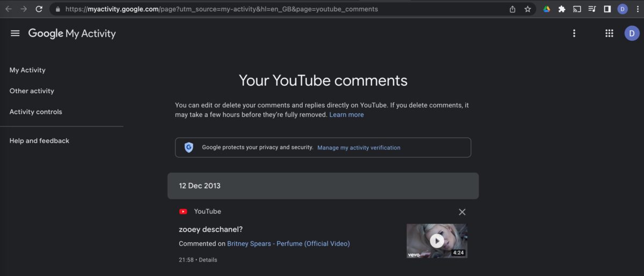644x276 pixels.
Task: Select Other activity in the sidebar
Action: tap(32, 91)
